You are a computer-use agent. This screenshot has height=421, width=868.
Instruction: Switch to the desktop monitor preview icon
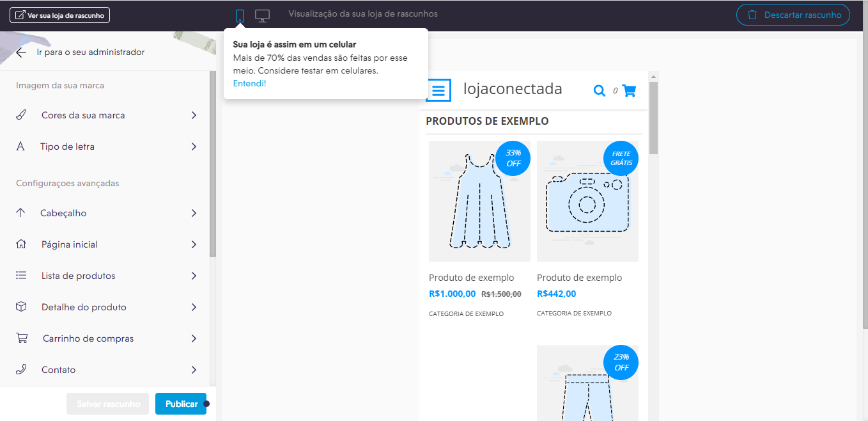[x=262, y=16]
